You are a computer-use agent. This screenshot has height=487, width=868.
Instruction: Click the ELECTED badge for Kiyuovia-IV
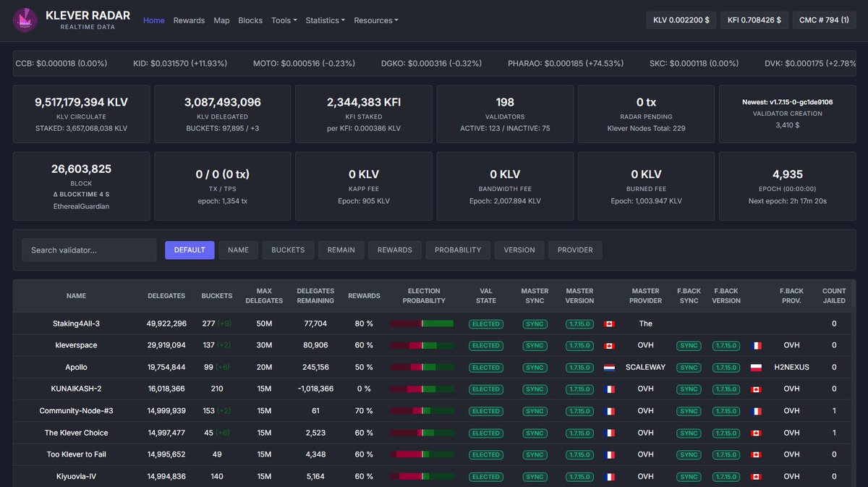point(486,477)
